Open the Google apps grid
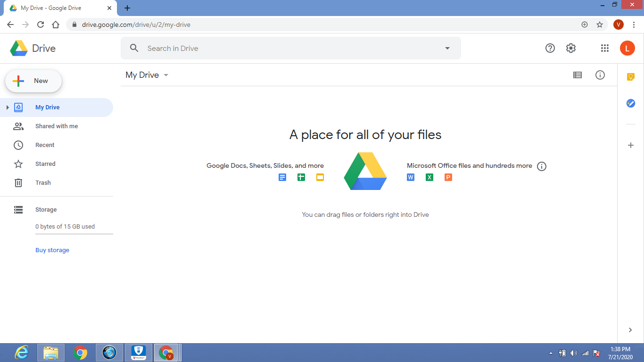644x362 pixels. tap(605, 48)
